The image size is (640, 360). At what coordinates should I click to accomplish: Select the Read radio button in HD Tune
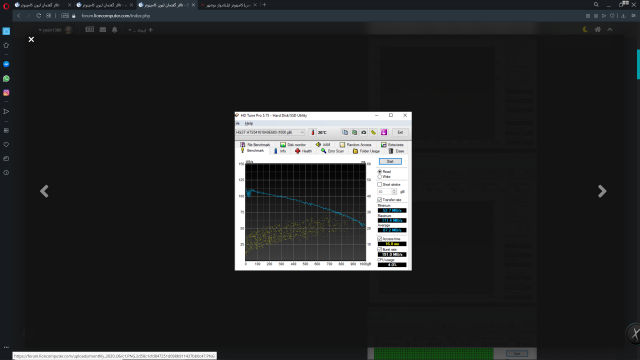click(x=380, y=172)
